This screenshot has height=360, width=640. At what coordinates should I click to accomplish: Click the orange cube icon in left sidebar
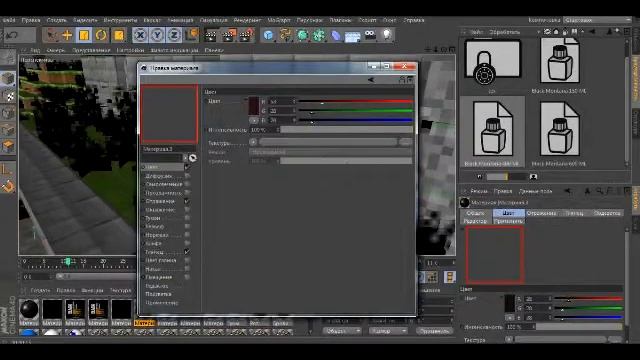pyautogui.click(x=8, y=147)
